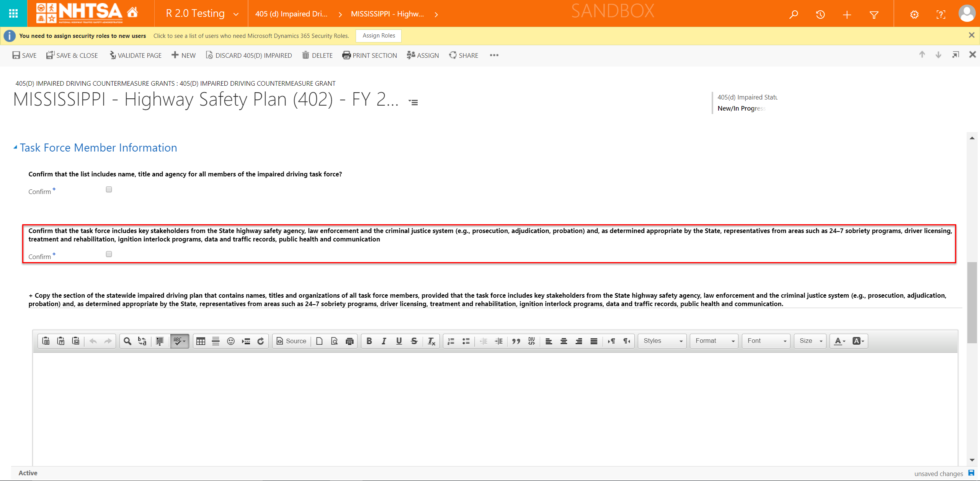Click Validate Page command
This screenshot has height=481, width=980.
pyautogui.click(x=136, y=55)
